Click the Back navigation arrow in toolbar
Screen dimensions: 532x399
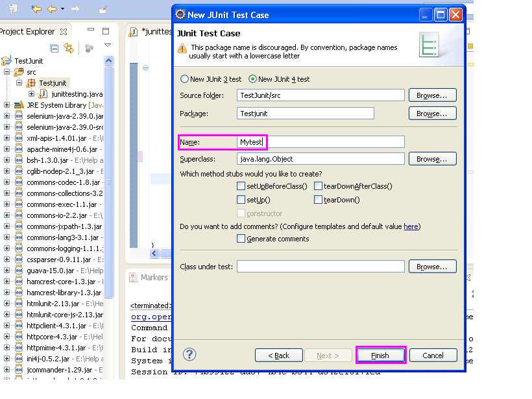point(51,8)
